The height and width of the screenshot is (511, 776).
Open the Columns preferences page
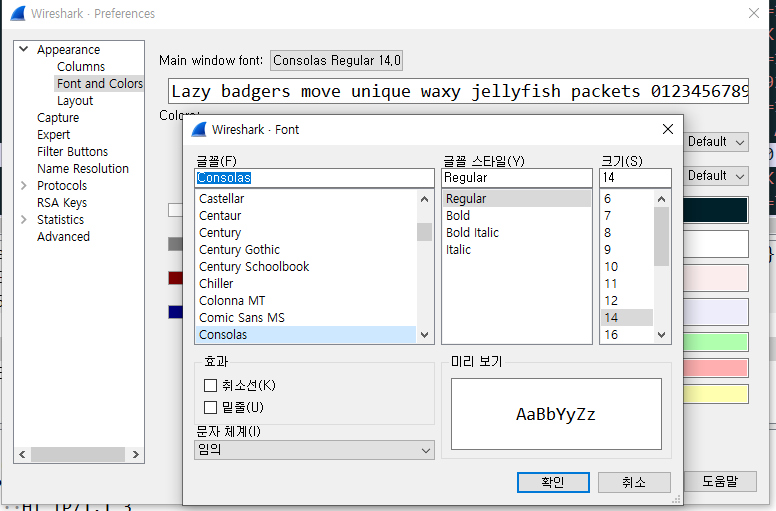(x=81, y=66)
